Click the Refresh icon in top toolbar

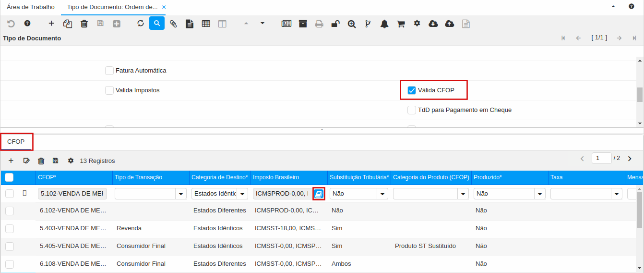point(141,24)
